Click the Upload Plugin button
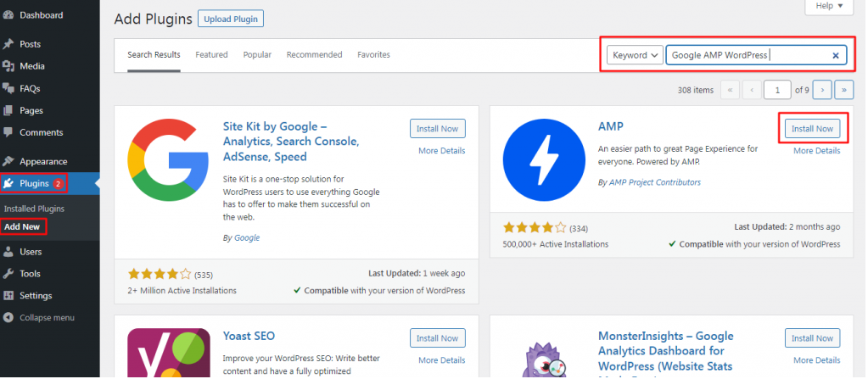 click(231, 19)
